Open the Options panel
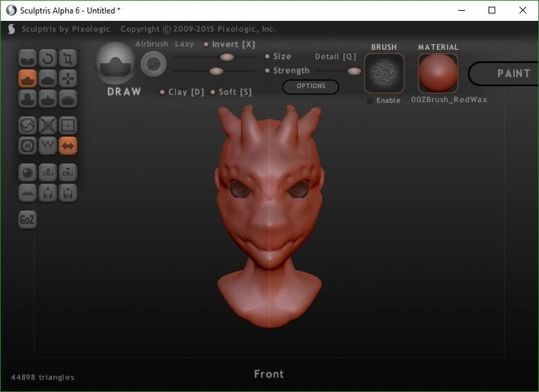This screenshot has width=539, height=392. click(x=310, y=87)
